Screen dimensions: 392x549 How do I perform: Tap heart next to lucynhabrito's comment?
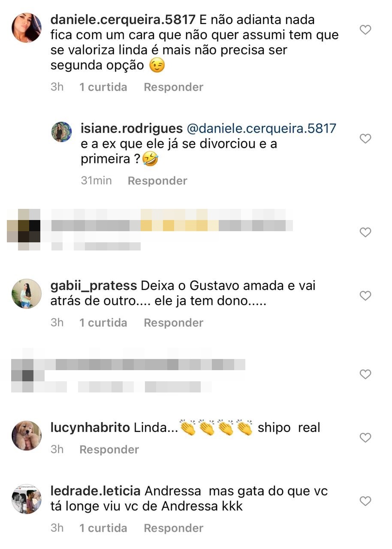pos(365,437)
